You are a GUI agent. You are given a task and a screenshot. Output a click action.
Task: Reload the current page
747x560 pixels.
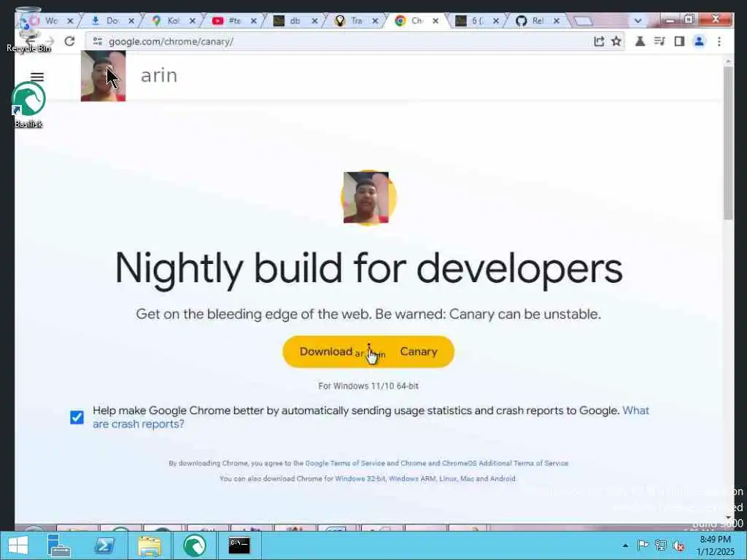(x=69, y=42)
